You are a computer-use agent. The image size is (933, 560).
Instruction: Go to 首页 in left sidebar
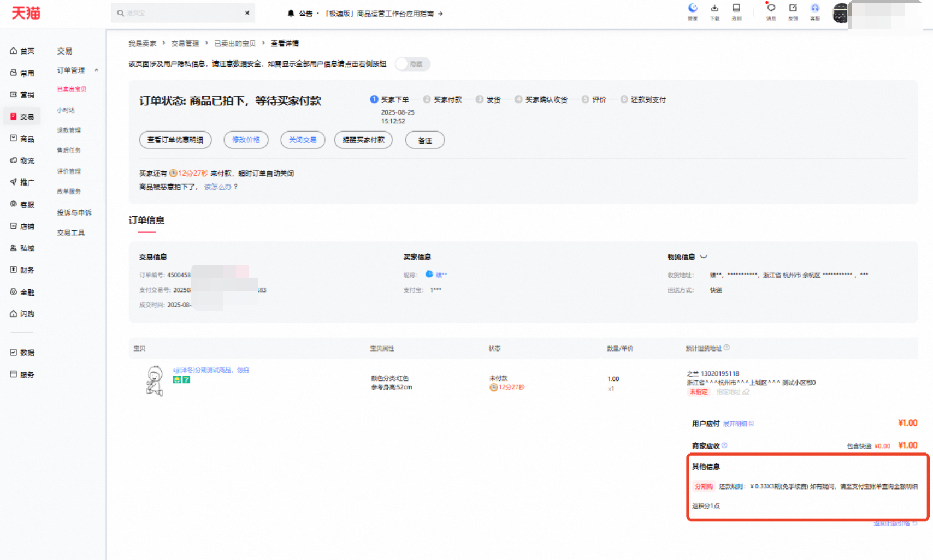point(22,51)
